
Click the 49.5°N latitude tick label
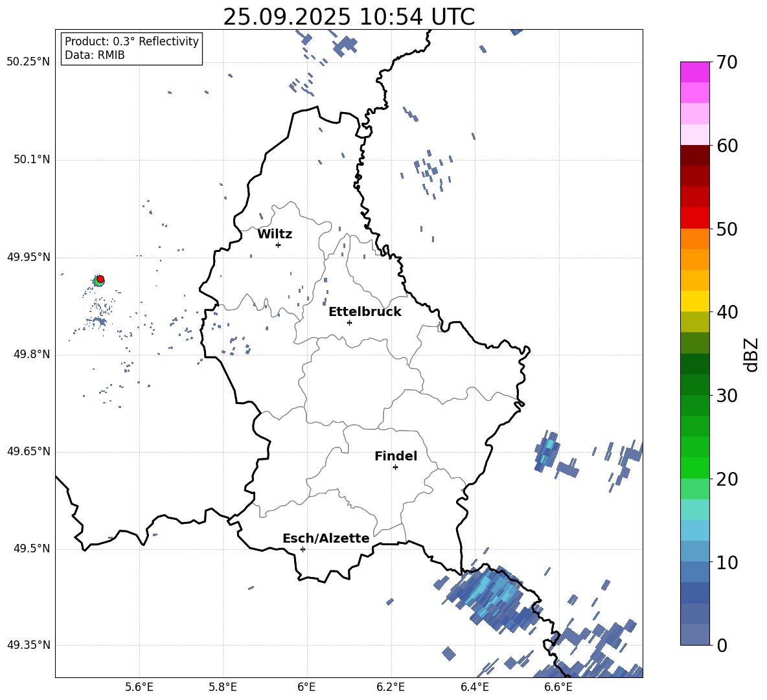(x=32, y=548)
